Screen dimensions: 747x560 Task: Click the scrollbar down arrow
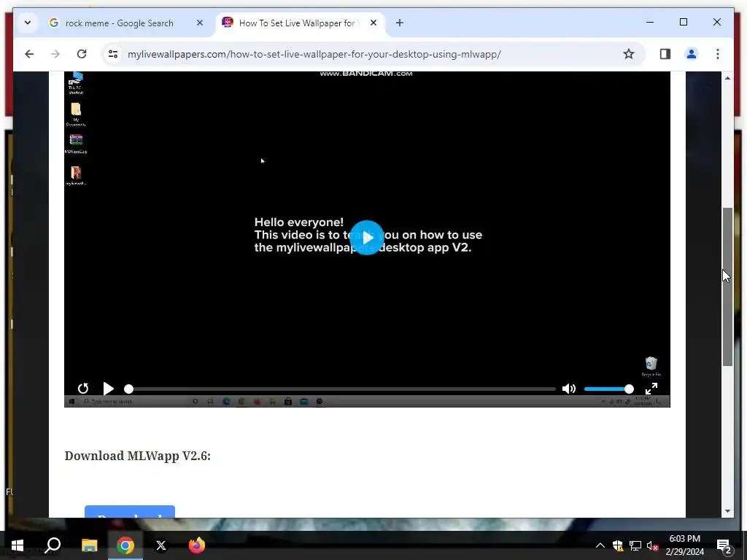tap(727, 511)
